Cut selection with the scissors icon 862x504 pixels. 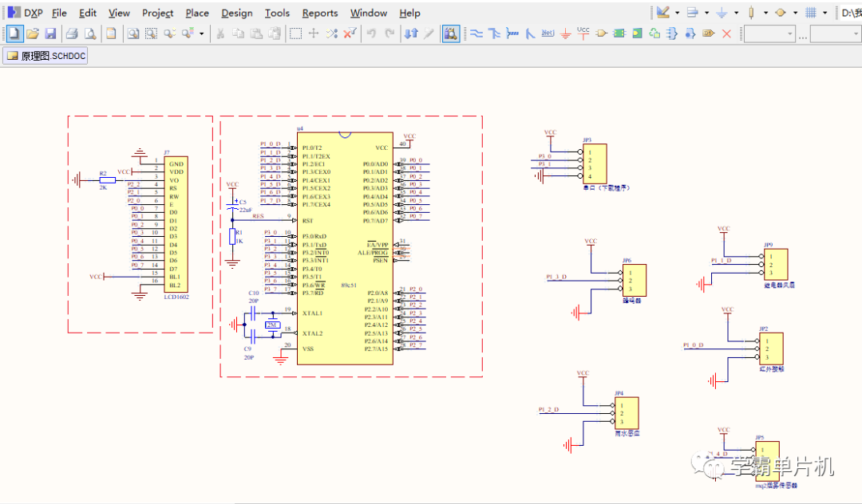tap(220, 33)
